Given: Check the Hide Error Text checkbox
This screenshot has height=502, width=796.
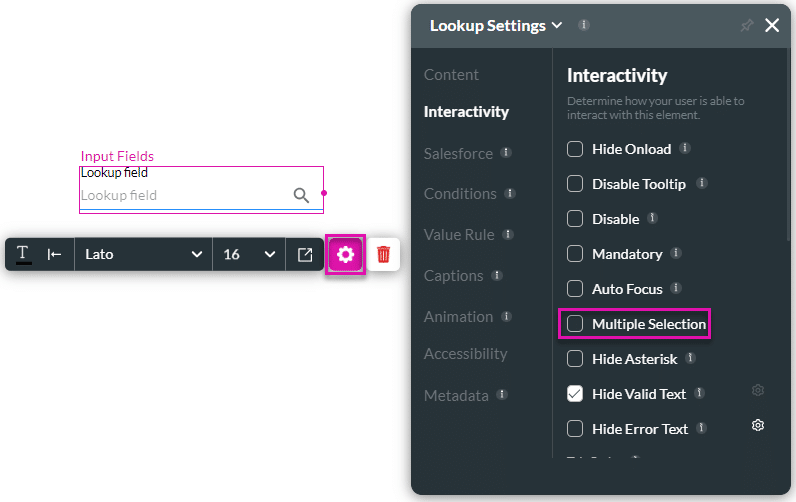Looking at the screenshot, I should click(x=575, y=429).
